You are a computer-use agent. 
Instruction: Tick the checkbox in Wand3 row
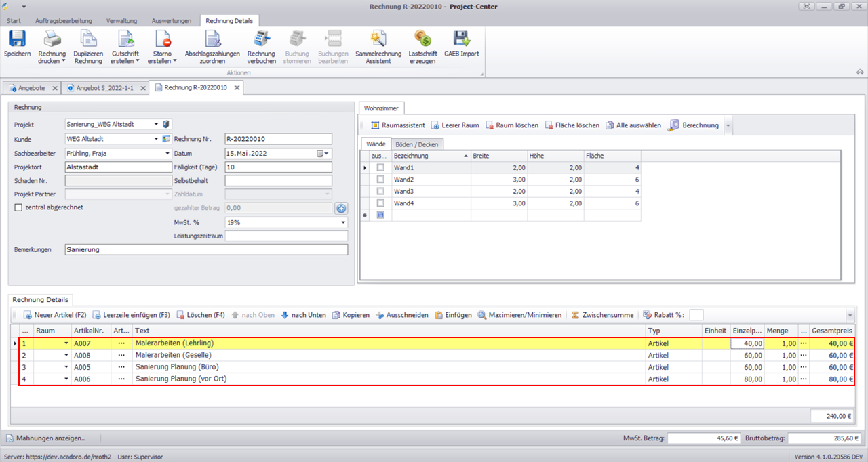[x=380, y=192]
